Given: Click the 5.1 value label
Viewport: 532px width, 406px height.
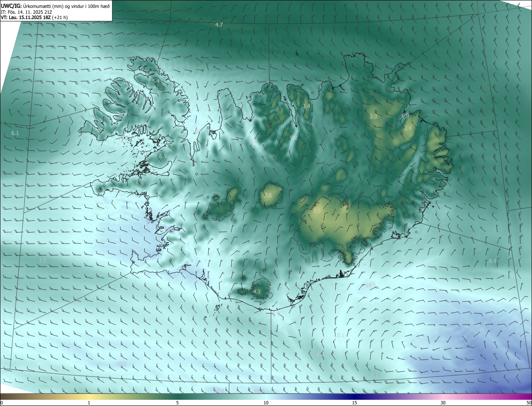Looking at the screenshot, I should [100, 189].
